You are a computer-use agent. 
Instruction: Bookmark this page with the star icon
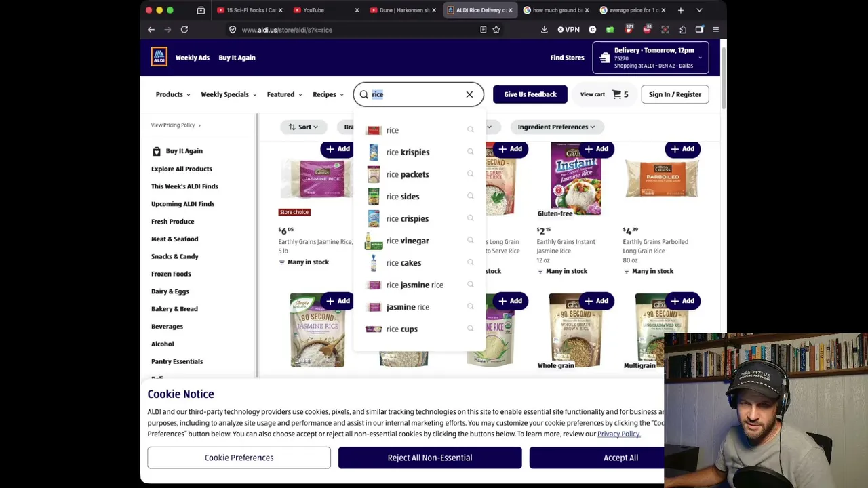tap(496, 29)
